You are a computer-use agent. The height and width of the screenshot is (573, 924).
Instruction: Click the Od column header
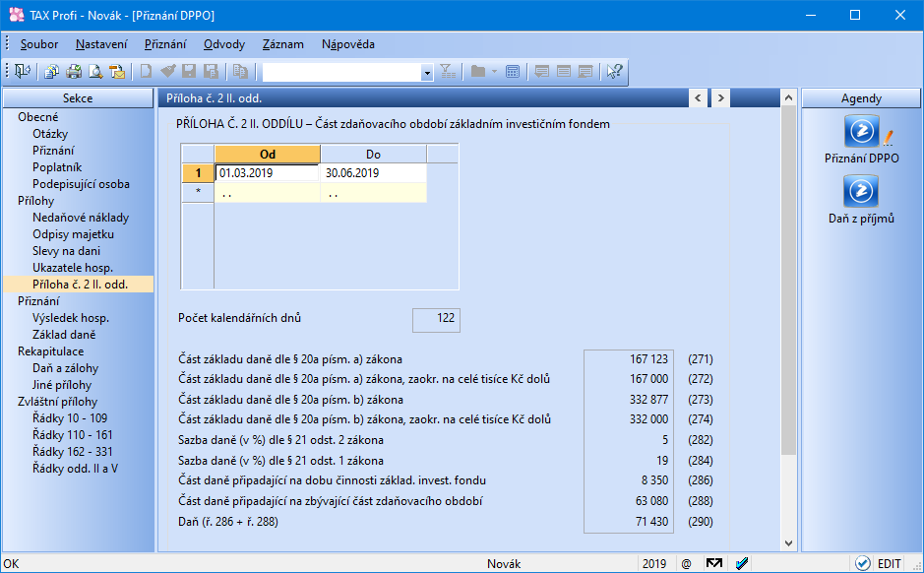coord(268,154)
